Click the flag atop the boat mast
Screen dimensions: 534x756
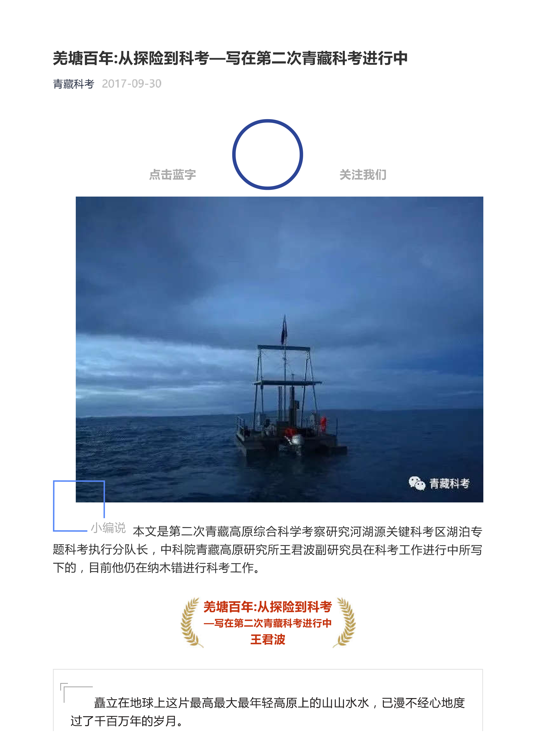[x=284, y=331]
